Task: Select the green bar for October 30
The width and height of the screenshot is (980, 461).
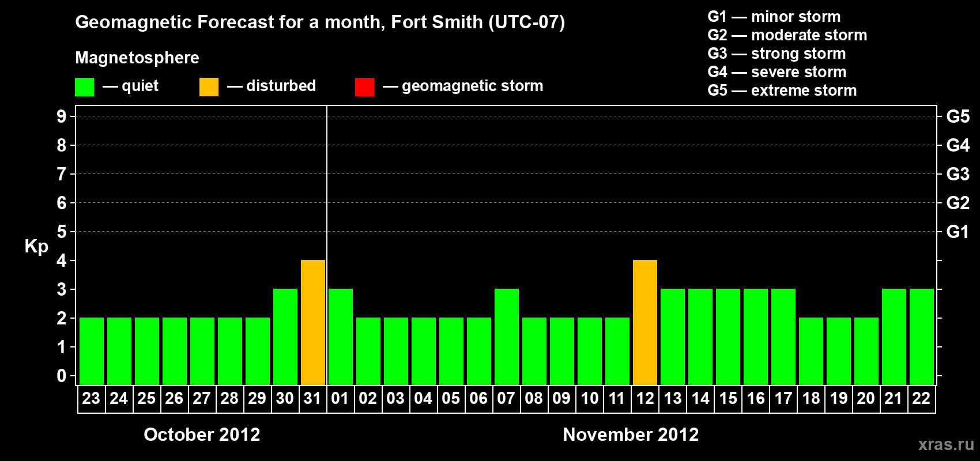Action: coord(285,337)
